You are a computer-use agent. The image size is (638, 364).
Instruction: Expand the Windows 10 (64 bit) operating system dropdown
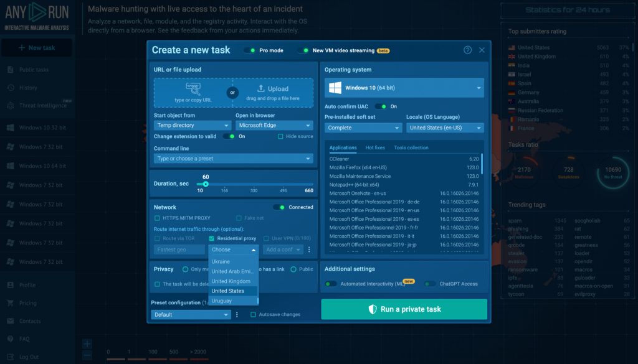(404, 88)
